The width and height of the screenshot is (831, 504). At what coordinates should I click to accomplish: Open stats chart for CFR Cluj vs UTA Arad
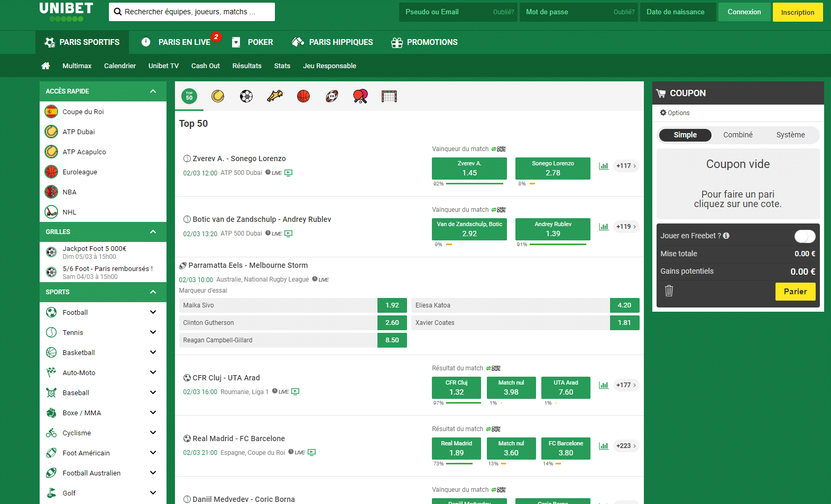[x=604, y=385]
